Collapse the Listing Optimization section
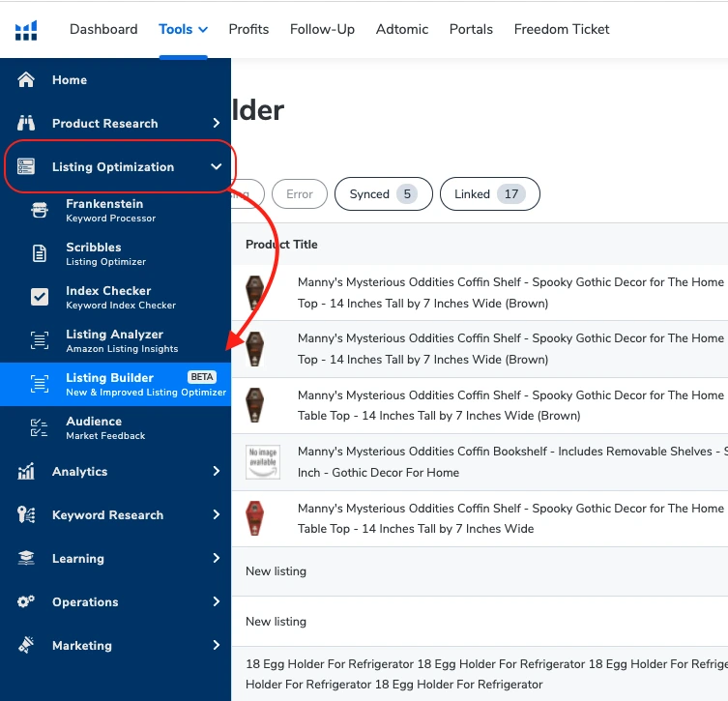The image size is (728, 701). (x=216, y=167)
